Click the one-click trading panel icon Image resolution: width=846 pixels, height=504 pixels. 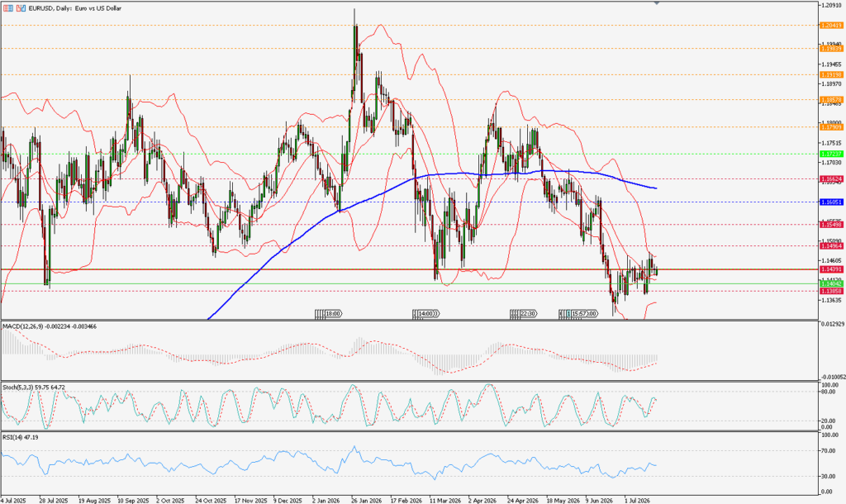7,8
